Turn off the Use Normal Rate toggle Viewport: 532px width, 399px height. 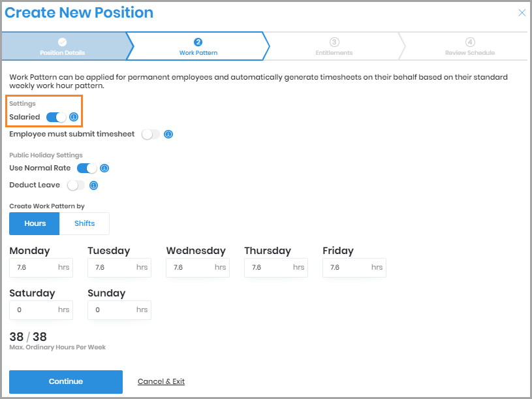pyautogui.click(x=87, y=168)
